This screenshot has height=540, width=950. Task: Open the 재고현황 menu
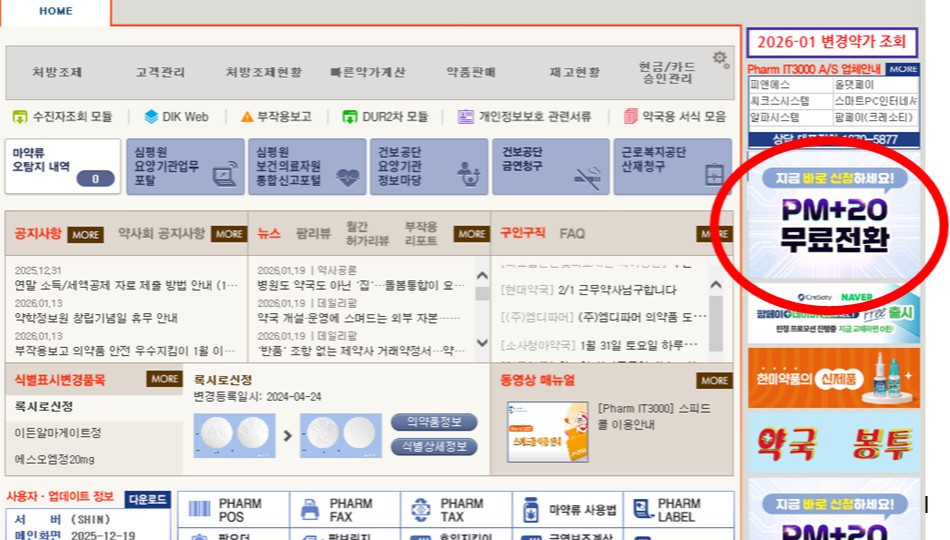tap(574, 72)
